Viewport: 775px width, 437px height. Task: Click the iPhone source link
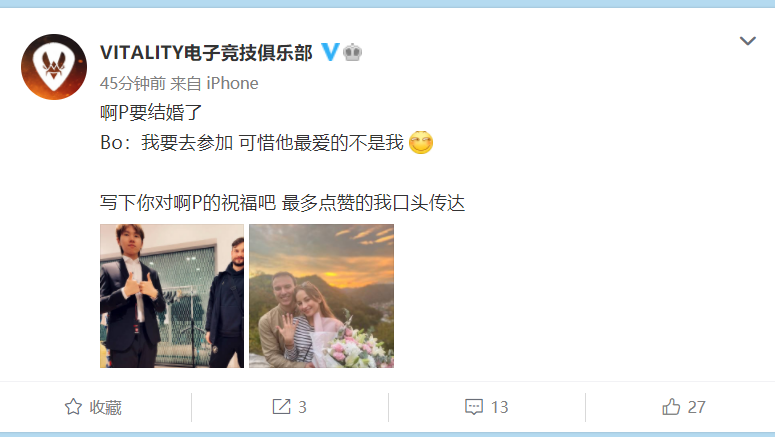(232, 83)
